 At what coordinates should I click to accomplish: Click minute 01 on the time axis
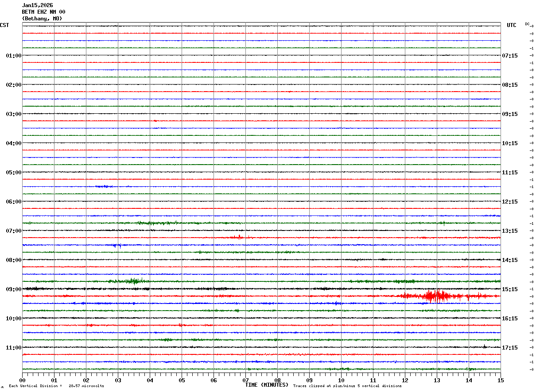54,380
